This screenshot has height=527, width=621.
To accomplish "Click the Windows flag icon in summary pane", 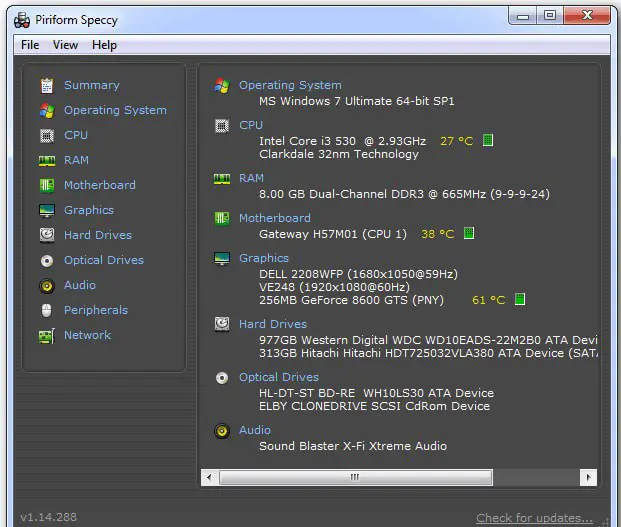I will coord(222,86).
